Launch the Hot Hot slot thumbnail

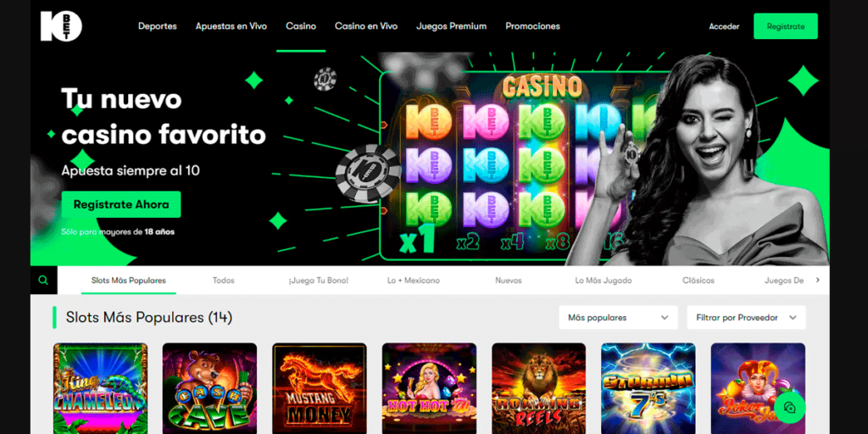(x=429, y=388)
